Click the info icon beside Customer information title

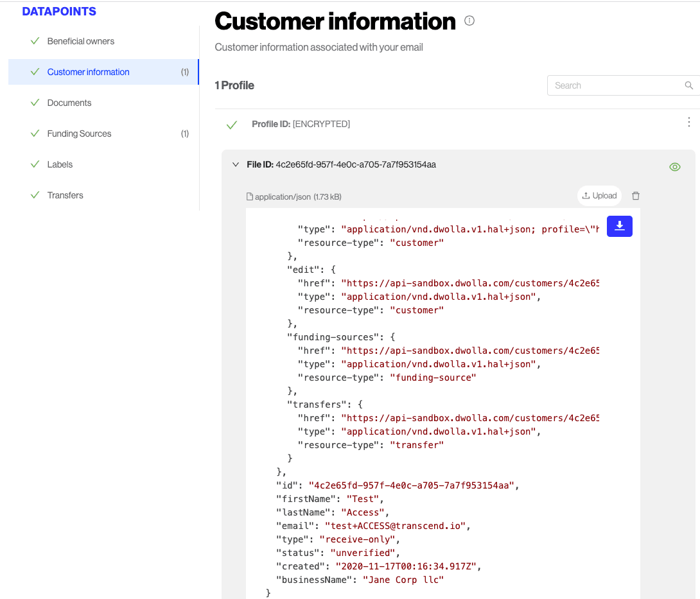pyautogui.click(x=469, y=21)
